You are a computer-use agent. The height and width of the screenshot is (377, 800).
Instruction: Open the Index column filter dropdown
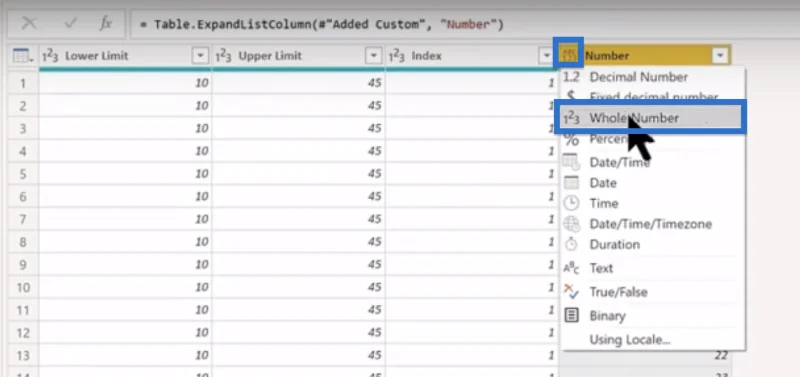546,56
